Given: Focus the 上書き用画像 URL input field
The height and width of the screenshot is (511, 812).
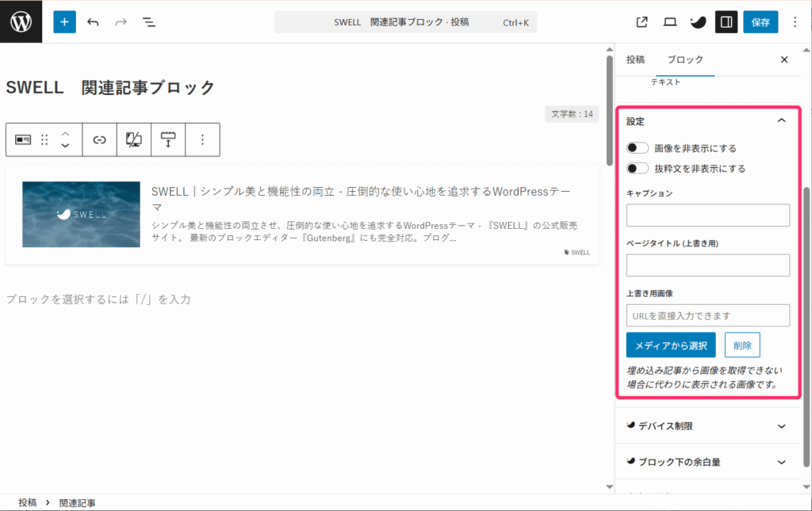Looking at the screenshot, I should (x=708, y=315).
